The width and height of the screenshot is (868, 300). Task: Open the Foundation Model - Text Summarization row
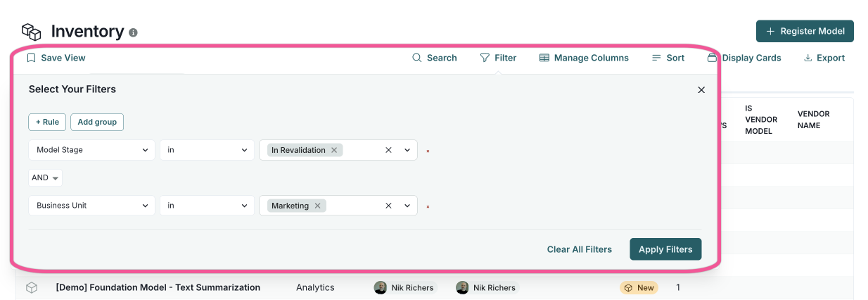click(x=158, y=287)
